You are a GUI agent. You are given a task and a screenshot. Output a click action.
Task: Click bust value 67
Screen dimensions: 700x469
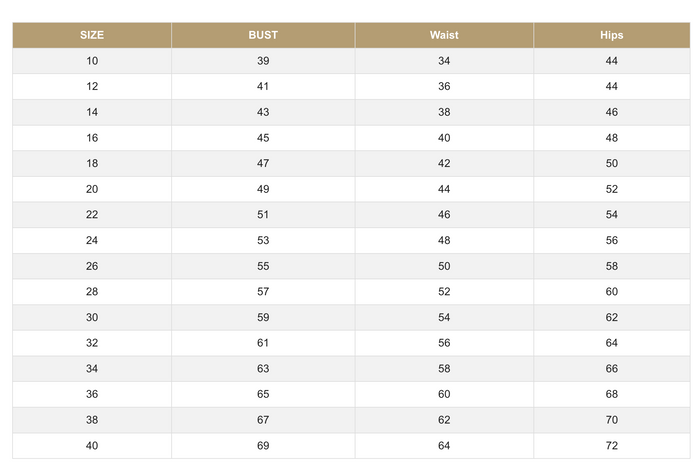(263, 420)
